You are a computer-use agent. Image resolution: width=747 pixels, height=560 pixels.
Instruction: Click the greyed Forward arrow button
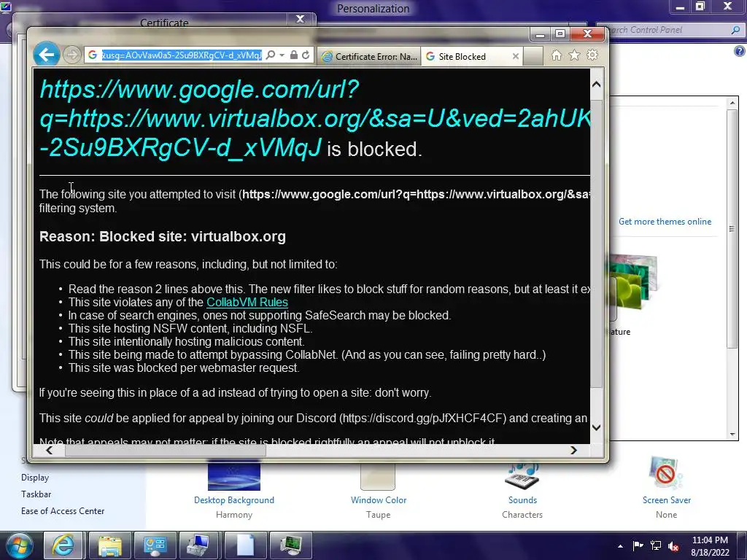pyautogui.click(x=72, y=55)
